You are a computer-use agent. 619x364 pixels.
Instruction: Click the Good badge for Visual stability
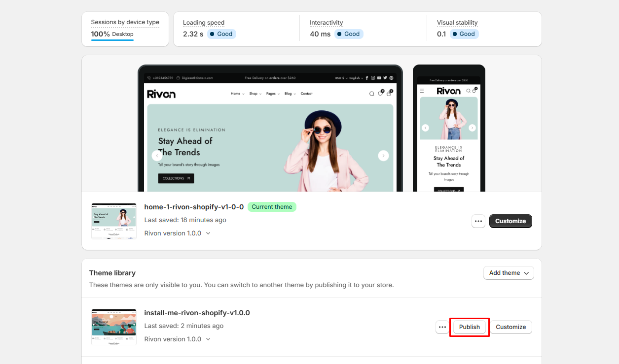pyautogui.click(x=464, y=34)
